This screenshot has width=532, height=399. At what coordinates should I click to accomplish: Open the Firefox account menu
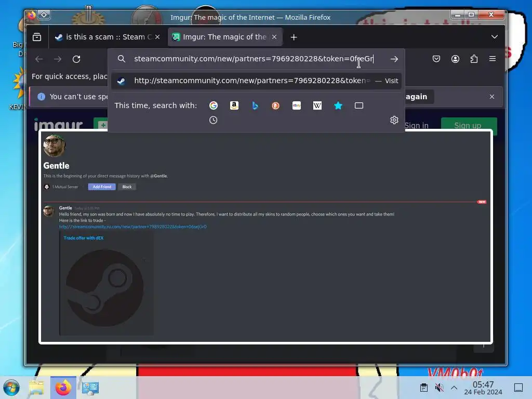455,59
